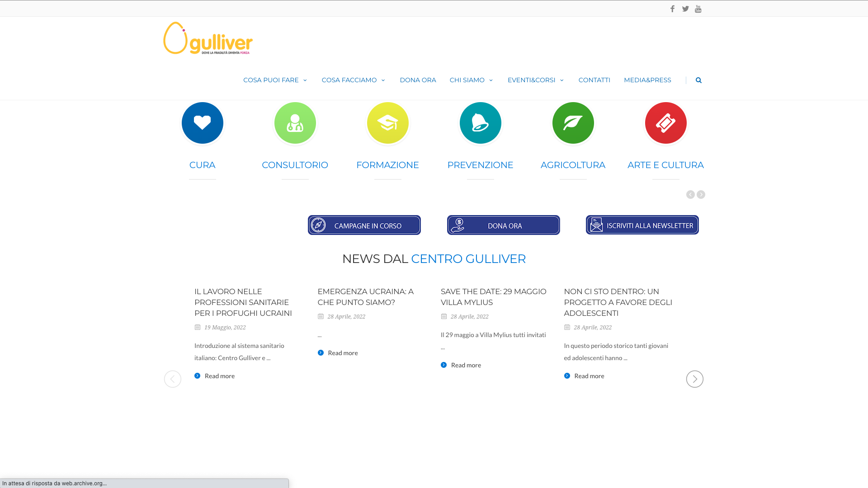Image resolution: width=868 pixels, height=488 pixels.
Task: Open article SAVE THE DATE: 29 MAGGIO VILLA MYLIUS
Action: click(494, 297)
